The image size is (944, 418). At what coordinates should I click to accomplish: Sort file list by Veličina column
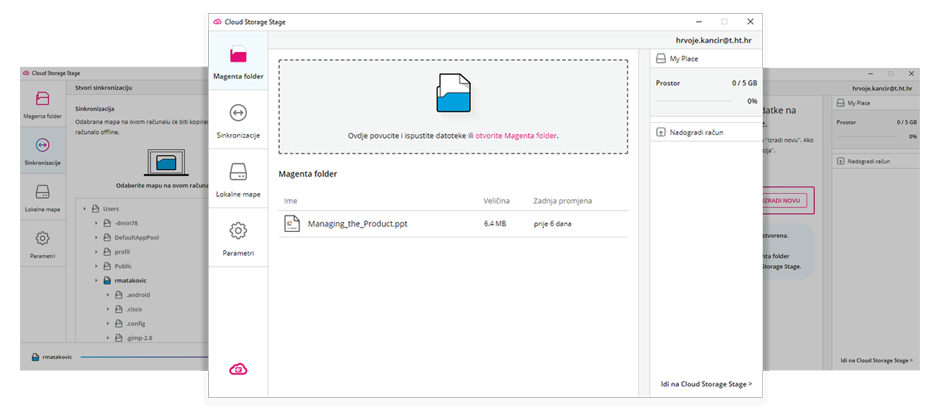click(x=499, y=201)
